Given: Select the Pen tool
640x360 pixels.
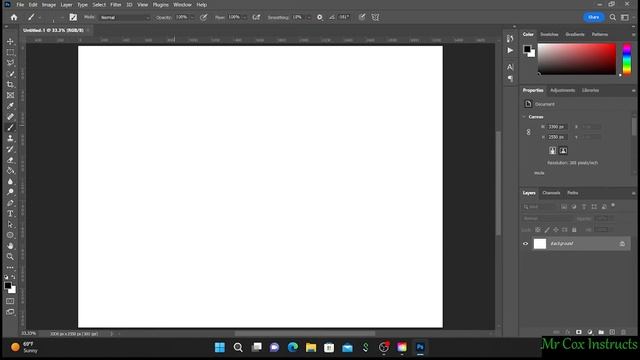Looking at the screenshot, I should (10, 203).
